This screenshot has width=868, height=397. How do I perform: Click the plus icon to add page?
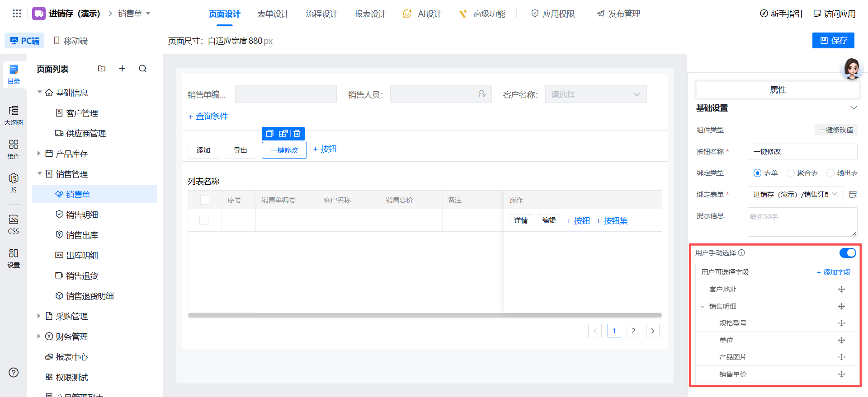pos(122,69)
